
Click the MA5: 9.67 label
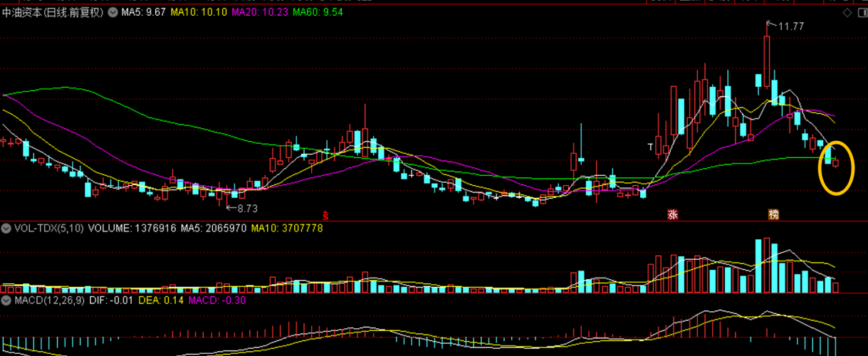(143, 13)
